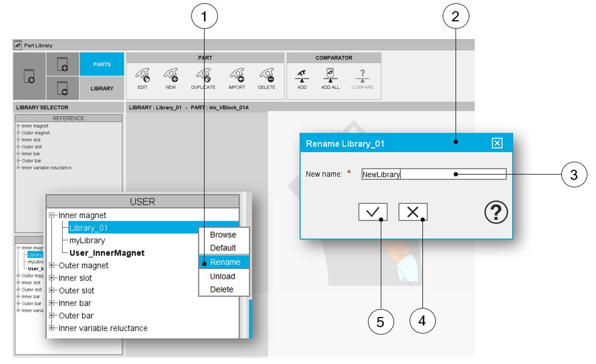Confirm rename with the checkmark button
Image resolution: width=596 pixels, height=364 pixels.
[x=373, y=212]
